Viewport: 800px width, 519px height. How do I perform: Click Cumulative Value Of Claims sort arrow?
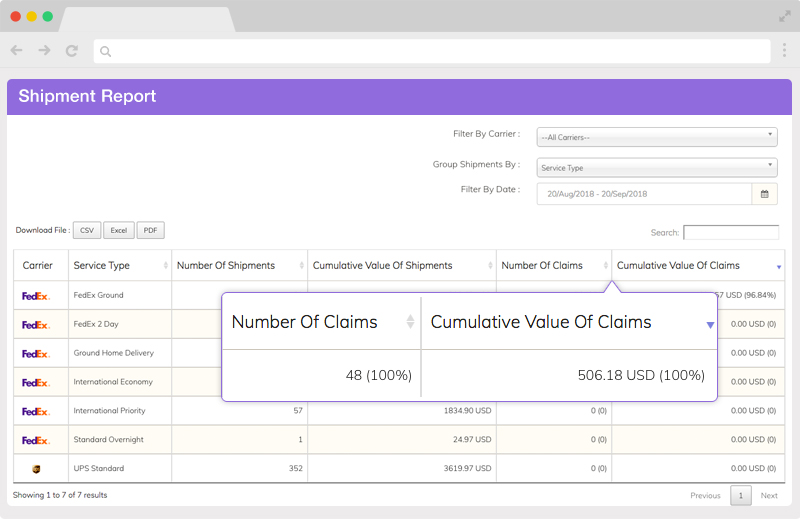pos(779,267)
